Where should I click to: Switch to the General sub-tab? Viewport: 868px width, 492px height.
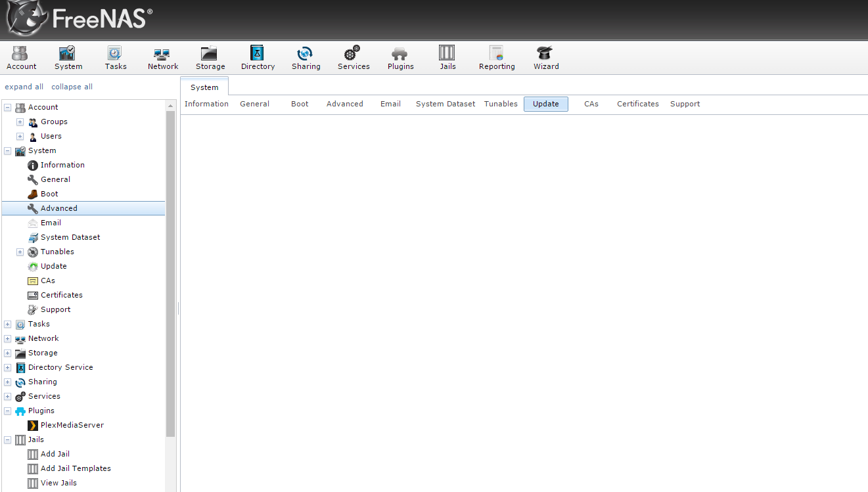click(254, 104)
